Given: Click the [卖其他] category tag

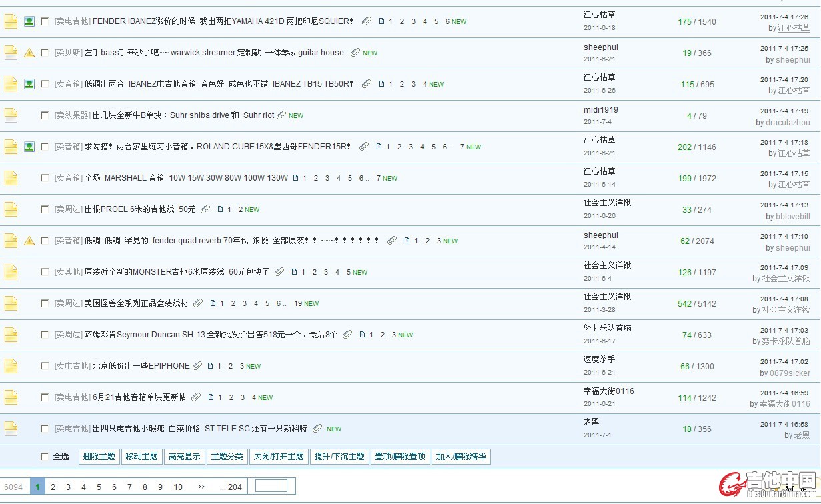Looking at the screenshot, I should point(69,272).
